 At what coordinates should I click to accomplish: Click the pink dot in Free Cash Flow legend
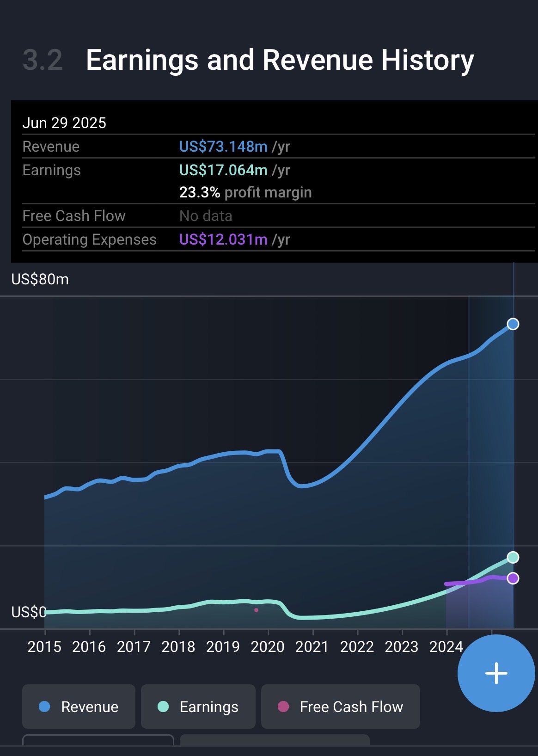pos(283,707)
